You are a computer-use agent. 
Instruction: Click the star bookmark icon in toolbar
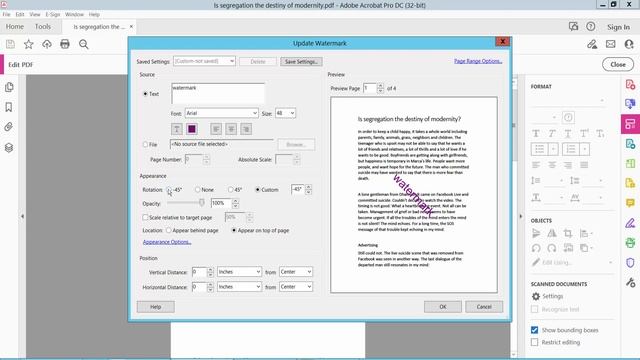pos(29,44)
